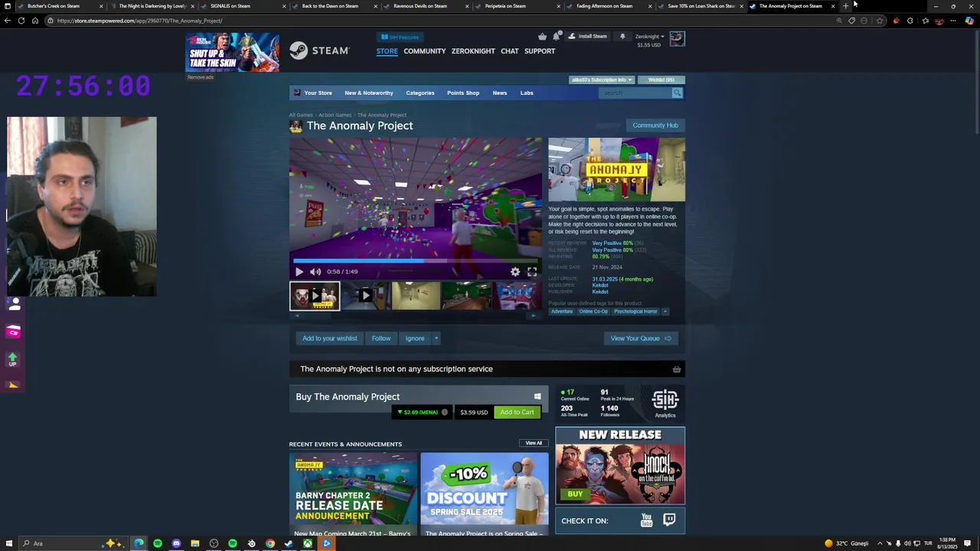
Task: Open the Twitch check-it-on icon
Action: pyautogui.click(x=669, y=520)
